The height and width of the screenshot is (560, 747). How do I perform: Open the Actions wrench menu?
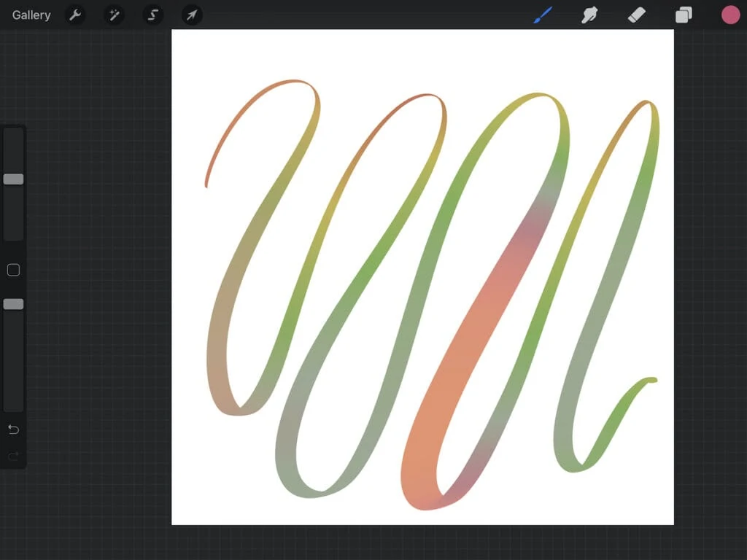75,15
